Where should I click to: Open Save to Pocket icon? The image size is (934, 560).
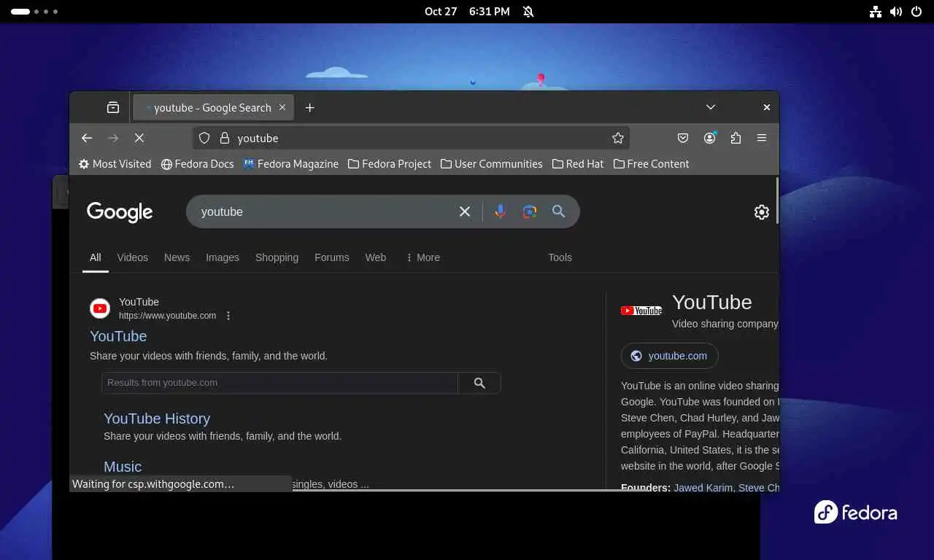[x=683, y=138]
